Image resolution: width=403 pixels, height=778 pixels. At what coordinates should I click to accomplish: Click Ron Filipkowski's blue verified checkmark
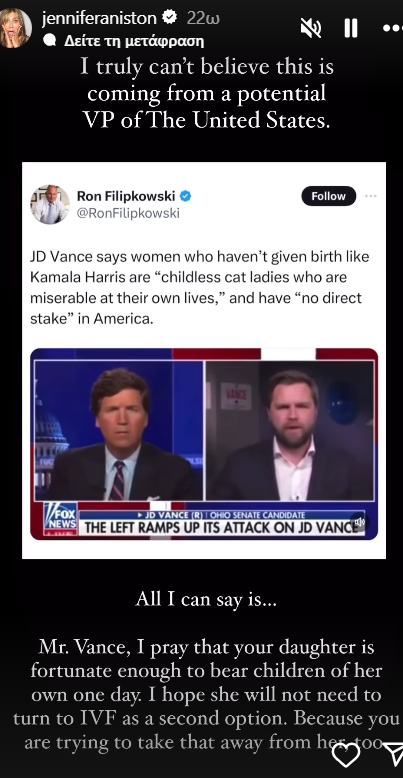pyautogui.click(x=186, y=196)
